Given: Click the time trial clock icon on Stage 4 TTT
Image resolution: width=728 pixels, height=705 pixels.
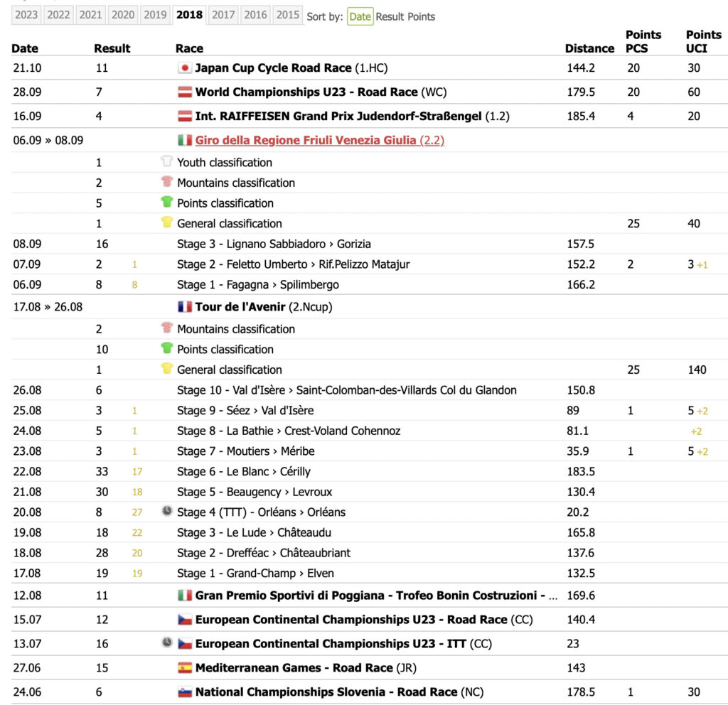Looking at the screenshot, I should tap(166, 511).
